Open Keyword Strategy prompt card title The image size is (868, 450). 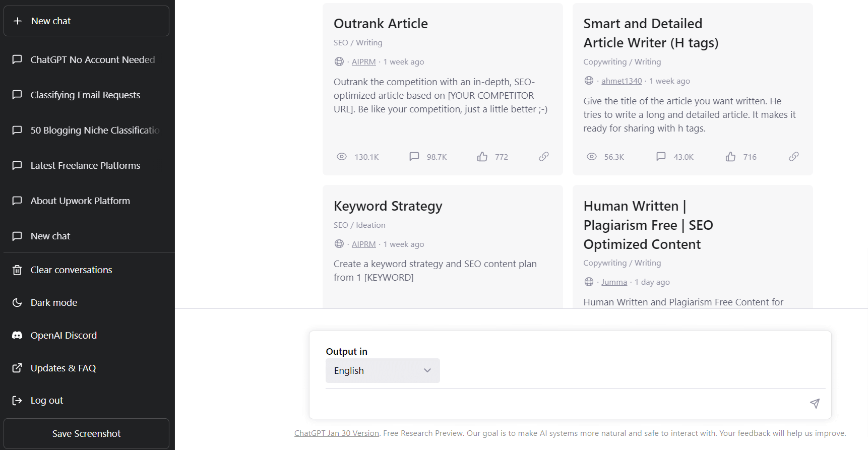(x=388, y=206)
